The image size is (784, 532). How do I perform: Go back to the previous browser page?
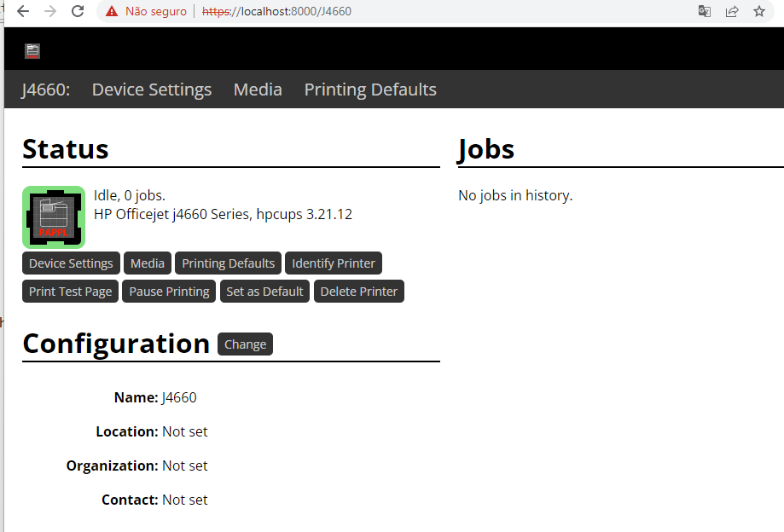pyautogui.click(x=23, y=11)
